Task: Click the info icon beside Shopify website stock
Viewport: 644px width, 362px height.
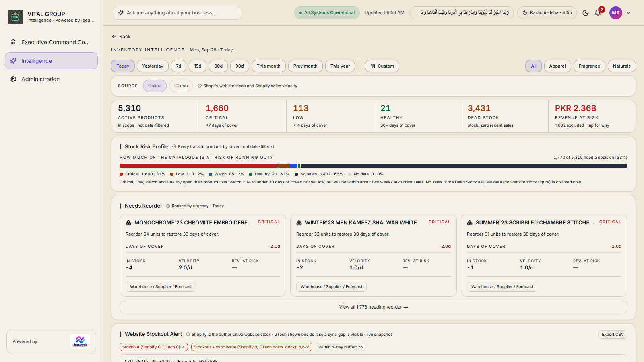Action: coord(200,86)
